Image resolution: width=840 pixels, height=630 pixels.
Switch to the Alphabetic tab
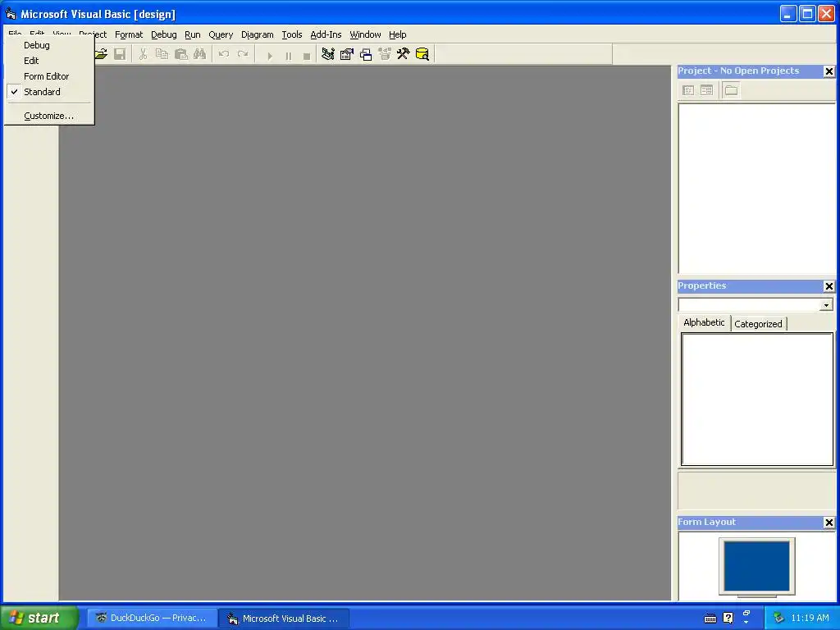point(704,322)
